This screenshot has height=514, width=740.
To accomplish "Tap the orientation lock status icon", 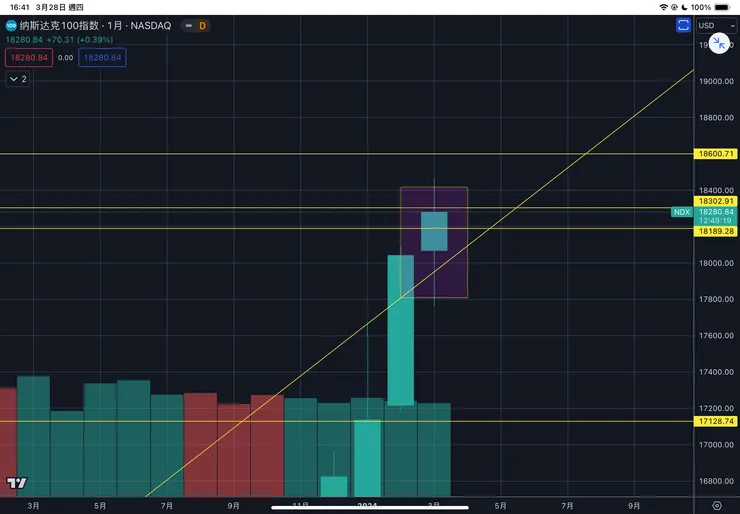I will (x=674, y=7).
